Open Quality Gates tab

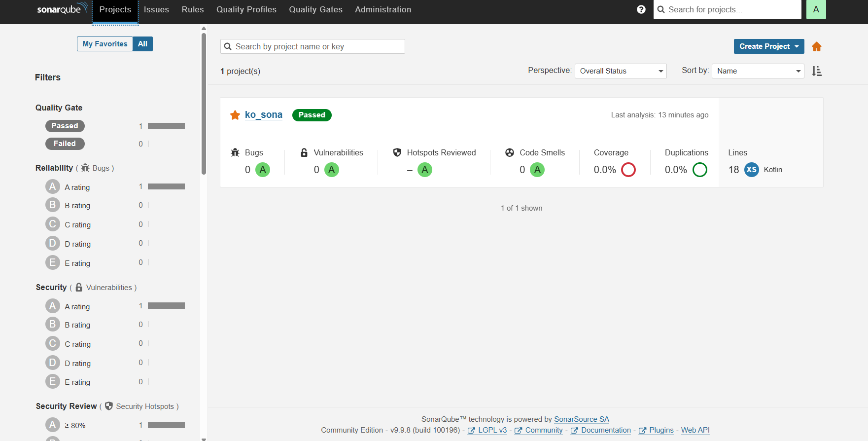(x=316, y=10)
